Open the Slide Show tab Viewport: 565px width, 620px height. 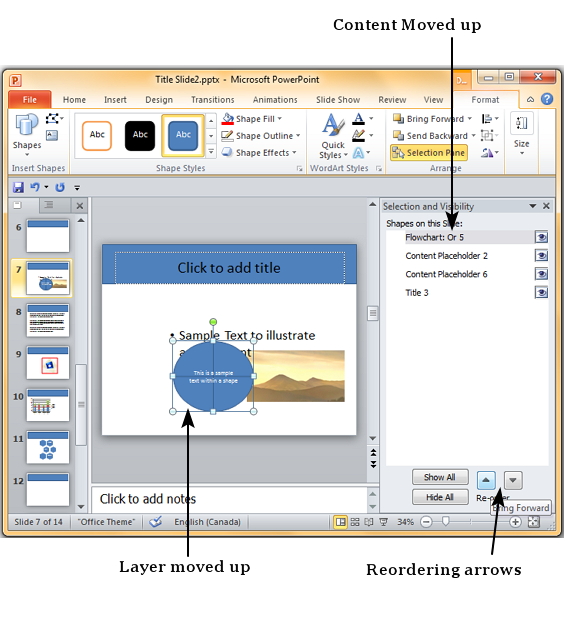click(x=338, y=100)
